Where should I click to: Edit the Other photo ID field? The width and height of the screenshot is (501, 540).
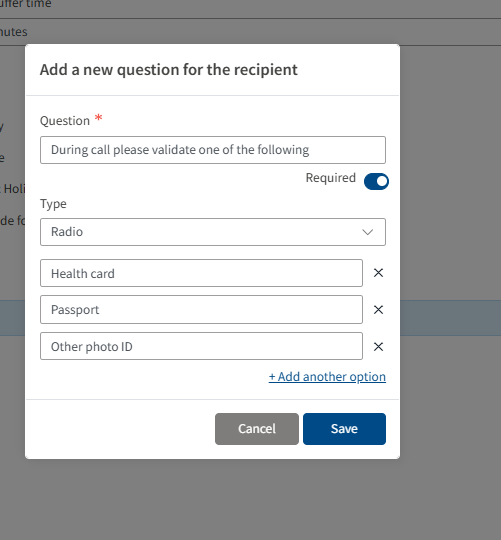(x=201, y=346)
